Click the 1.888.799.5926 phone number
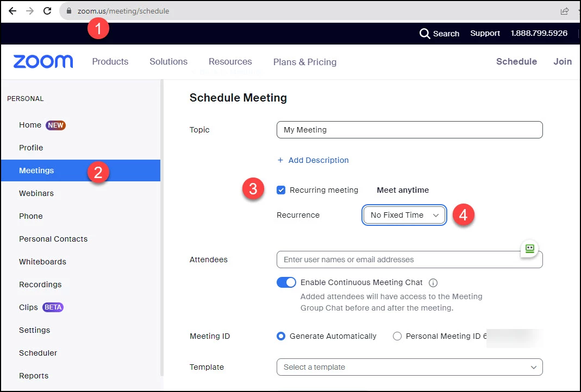 tap(539, 33)
